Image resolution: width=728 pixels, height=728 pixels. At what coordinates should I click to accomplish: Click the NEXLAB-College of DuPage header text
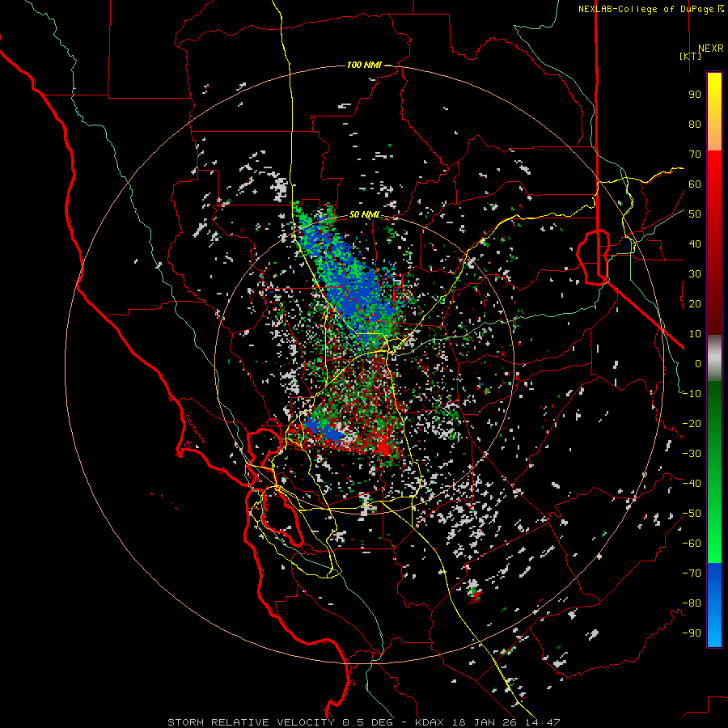pyautogui.click(x=651, y=9)
